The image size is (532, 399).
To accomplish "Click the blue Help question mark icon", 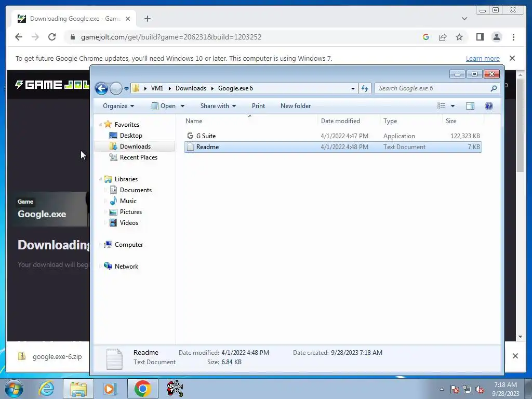I will click(x=488, y=106).
